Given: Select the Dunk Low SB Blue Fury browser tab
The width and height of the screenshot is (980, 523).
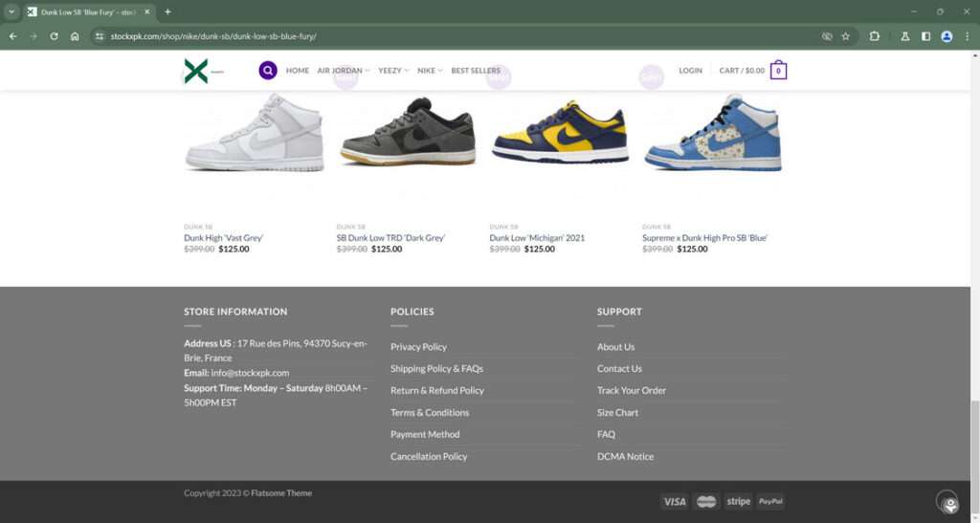Looking at the screenshot, I should click(x=88, y=11).
